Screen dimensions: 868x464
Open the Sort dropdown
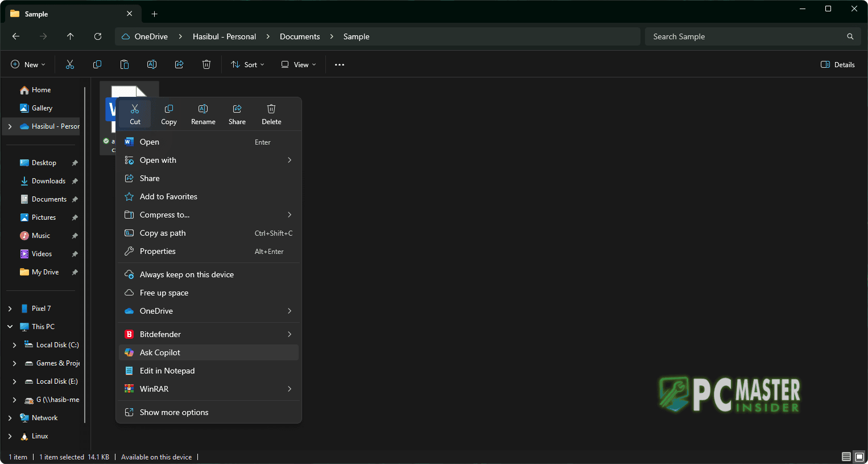coord(247,65)
